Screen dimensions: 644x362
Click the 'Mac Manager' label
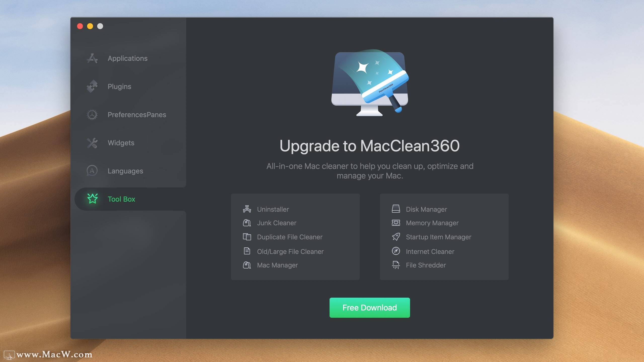click(x=277, y=265)
